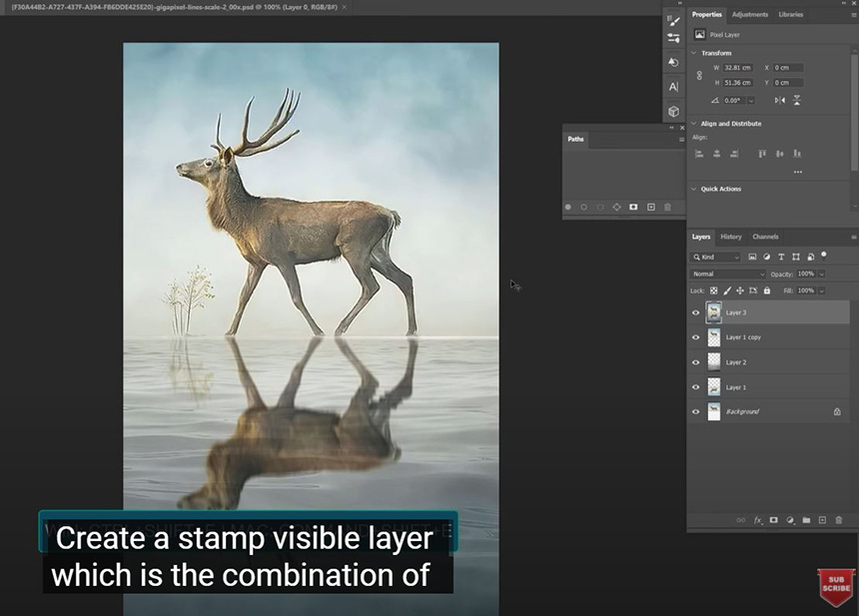
Task: Click the 3D cube panel icon
Action: [673, 112]
